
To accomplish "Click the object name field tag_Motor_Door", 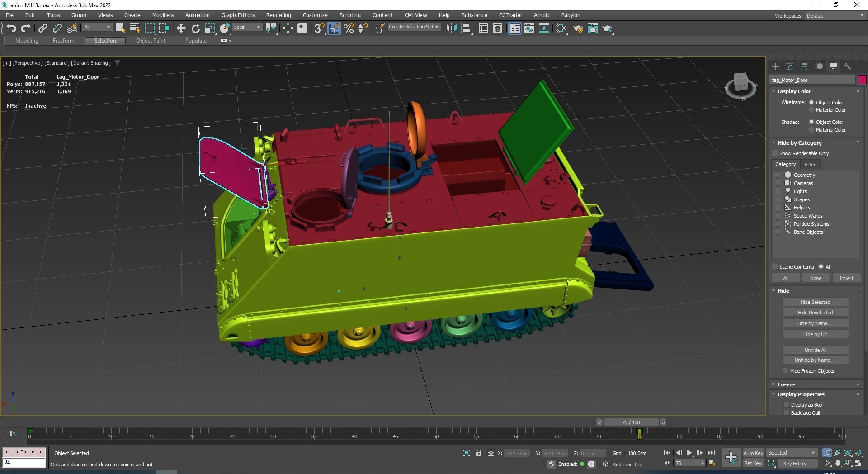I will [x=813, y=80].
